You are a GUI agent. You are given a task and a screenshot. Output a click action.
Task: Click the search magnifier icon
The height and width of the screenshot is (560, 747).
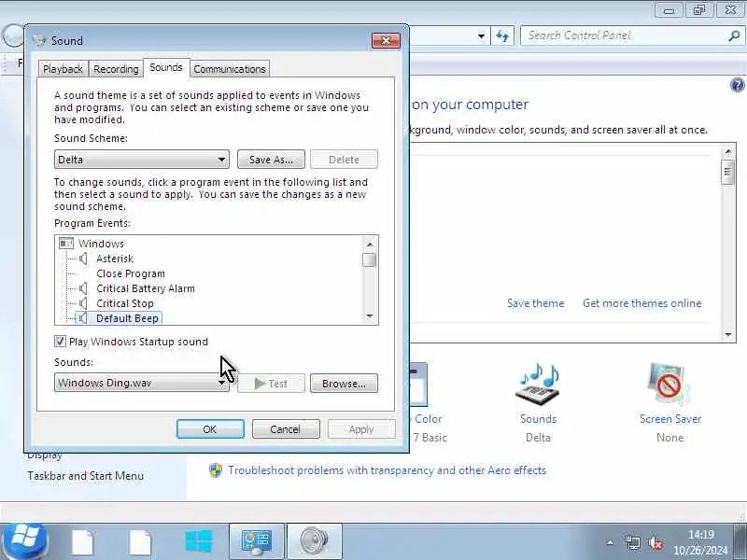[734, 35]
